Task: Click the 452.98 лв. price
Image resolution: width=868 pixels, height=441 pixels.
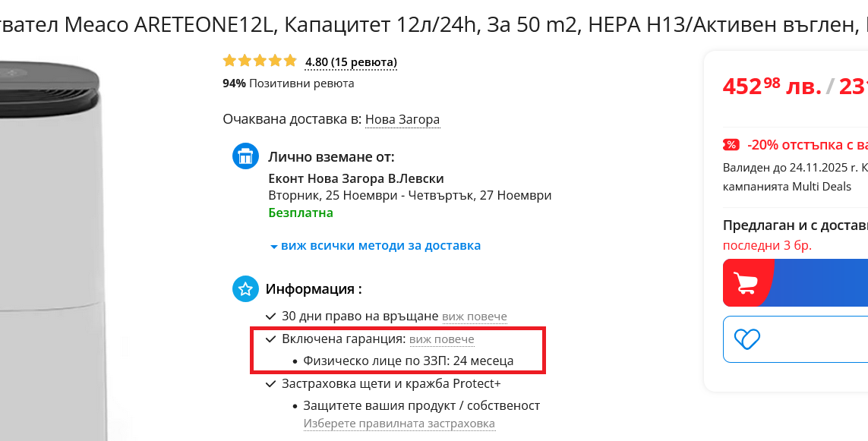Action: 772,87
